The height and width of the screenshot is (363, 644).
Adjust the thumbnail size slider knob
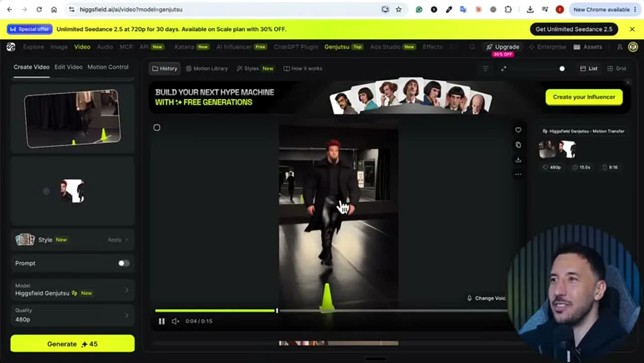coord(562,68)
